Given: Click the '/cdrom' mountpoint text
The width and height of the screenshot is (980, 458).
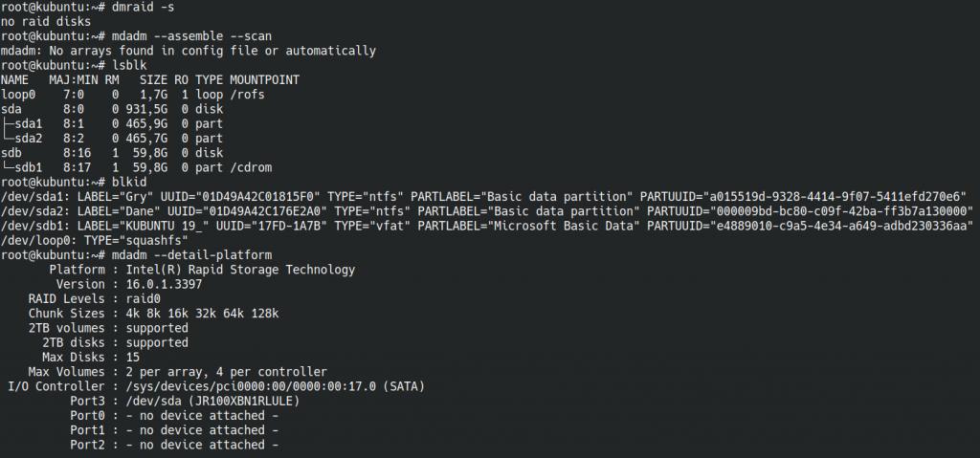Looking at the screenshot, I should 252,167.
